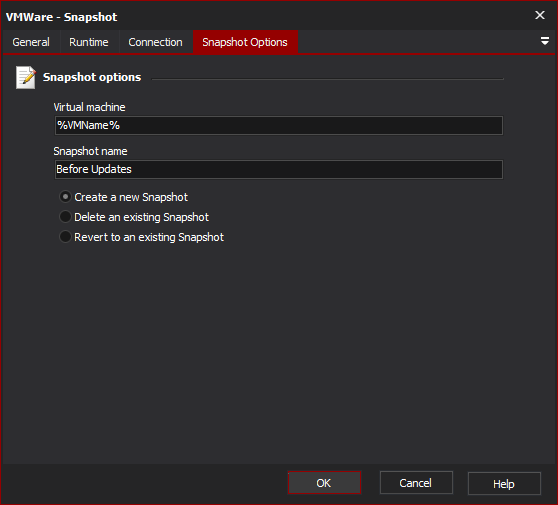
Task: Go to the Connection tab
Action: 155,42
